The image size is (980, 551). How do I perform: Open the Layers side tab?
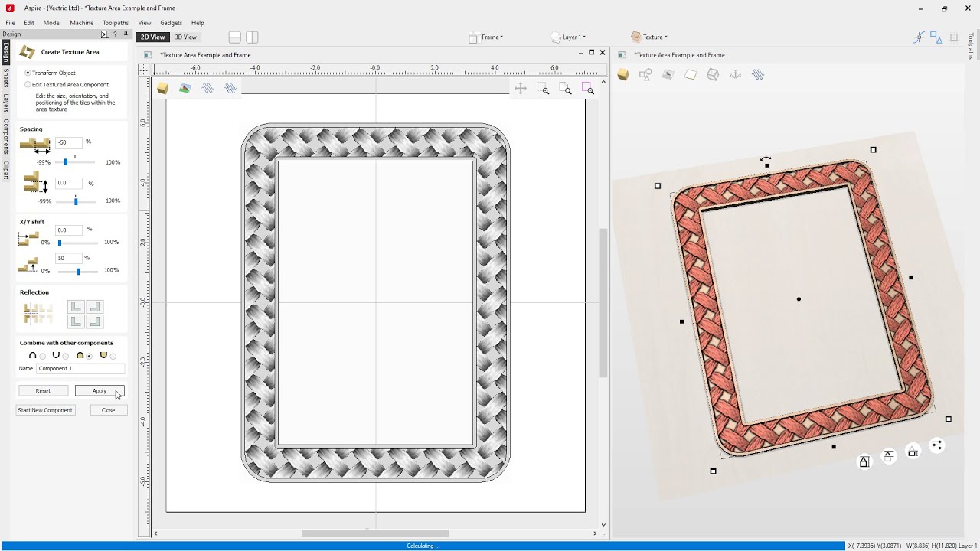coord(6,103)
